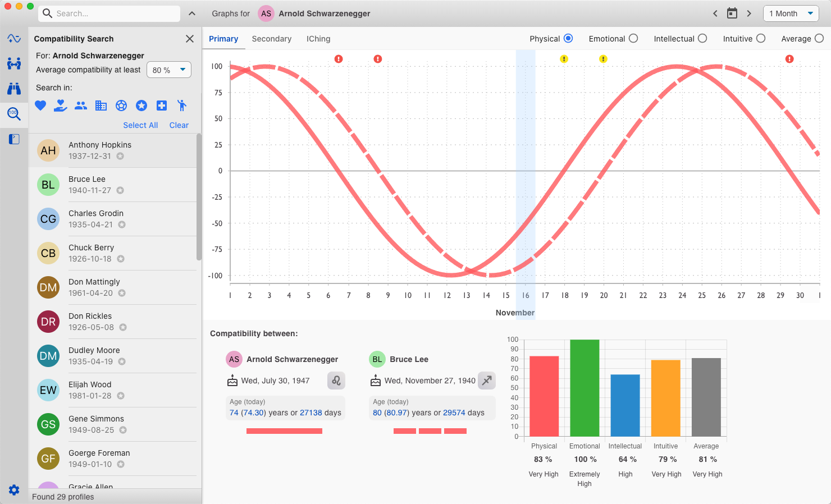Viewport: 831px width, 504px height.
Task: Click day 16 on the graph axis
Action: [526, 295]
